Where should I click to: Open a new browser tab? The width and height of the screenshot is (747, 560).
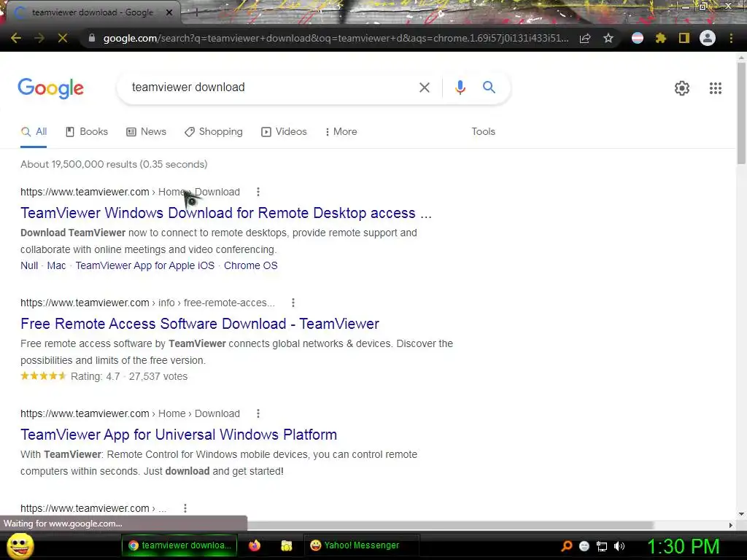[196, 13]
